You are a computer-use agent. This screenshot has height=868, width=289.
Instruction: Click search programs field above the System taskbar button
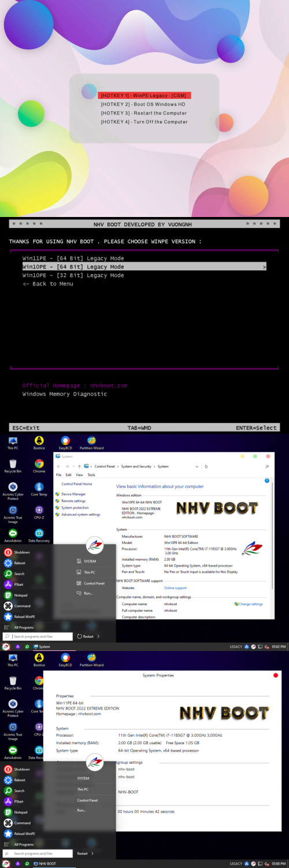click(38, 636)
